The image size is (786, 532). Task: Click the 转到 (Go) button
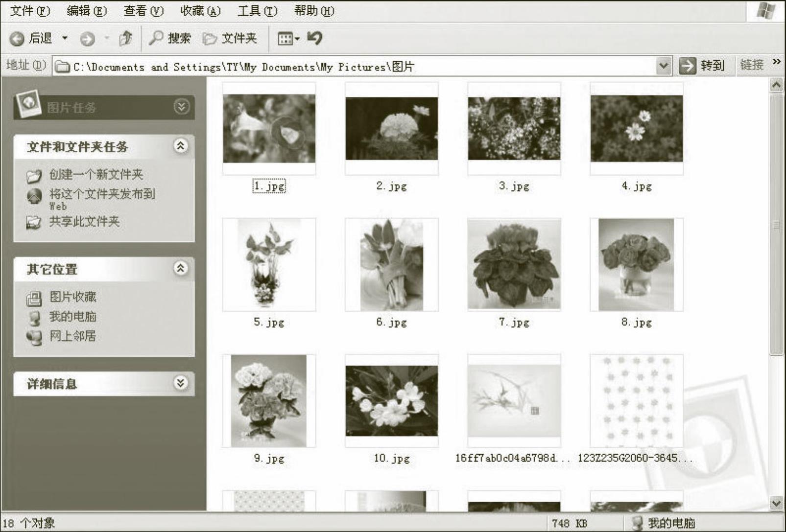[x=702, y=66]
